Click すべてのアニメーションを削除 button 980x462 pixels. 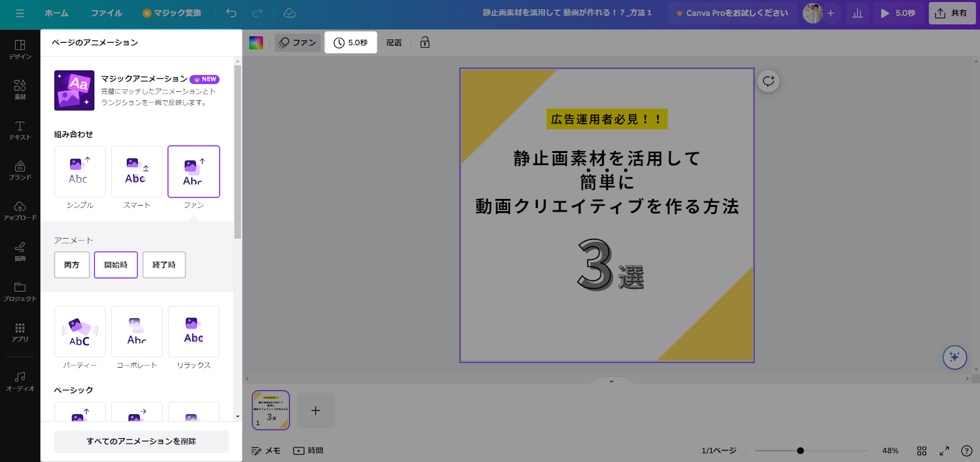[141, 441]
